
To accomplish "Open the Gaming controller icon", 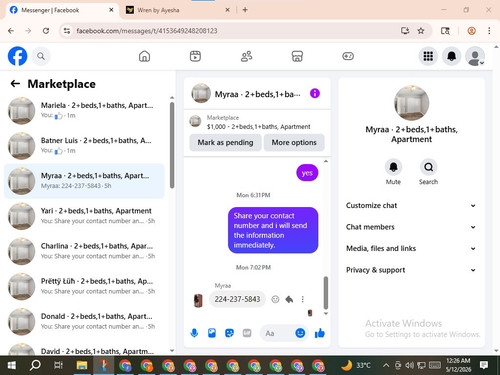I will pyautogui.click(x=348, y=56).
